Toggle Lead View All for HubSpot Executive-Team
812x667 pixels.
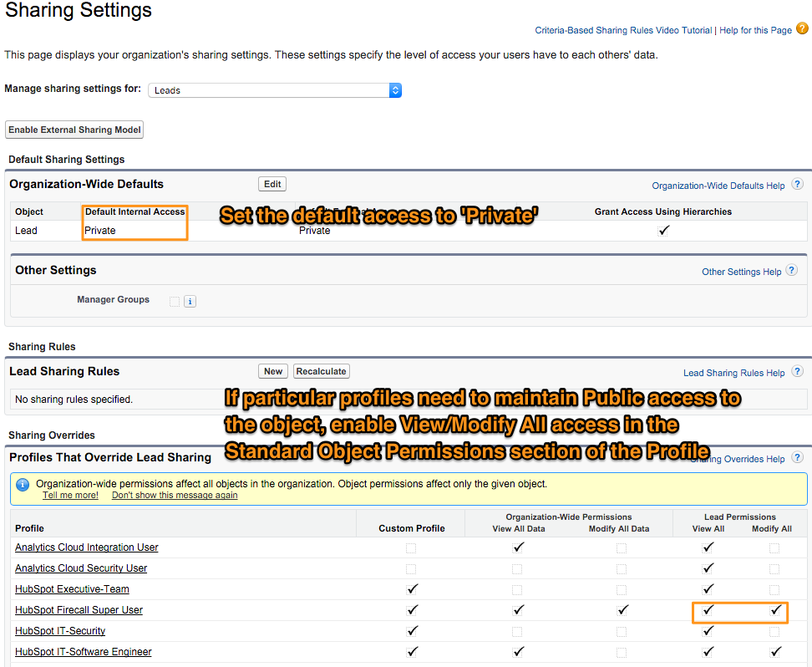click(x=708, y=589)
